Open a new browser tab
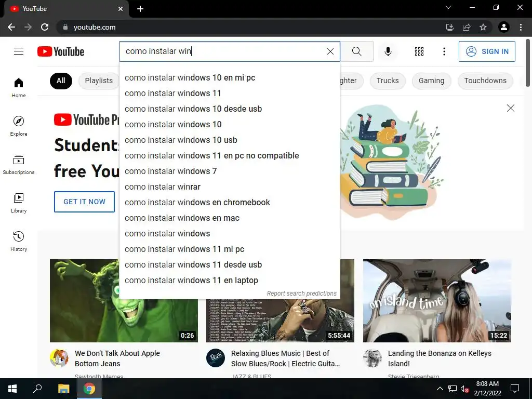532x399 pixels. coord(140,9)
